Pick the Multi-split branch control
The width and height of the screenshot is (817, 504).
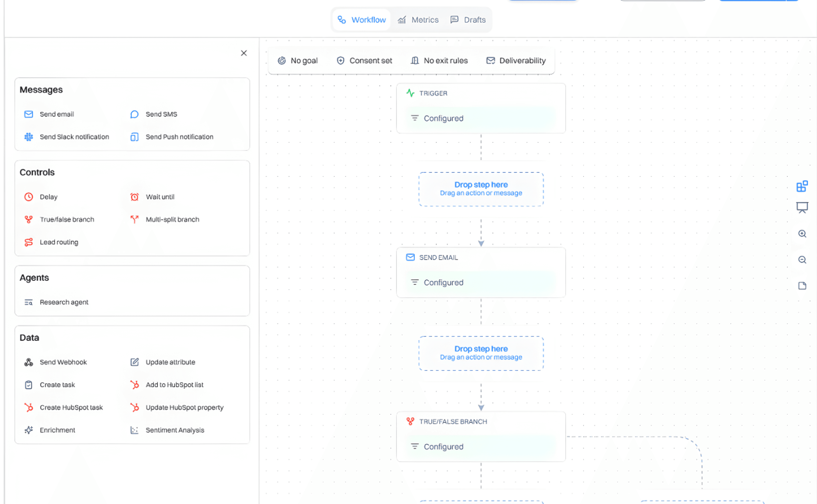[172, 219]
